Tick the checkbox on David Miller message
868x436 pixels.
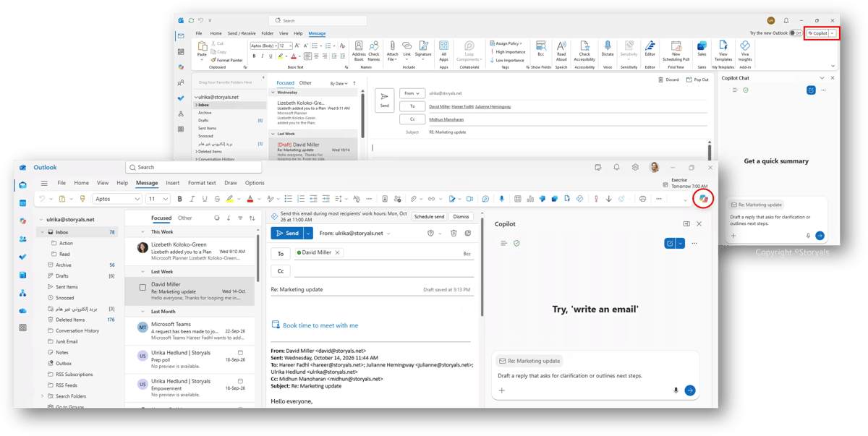(142, 288)
